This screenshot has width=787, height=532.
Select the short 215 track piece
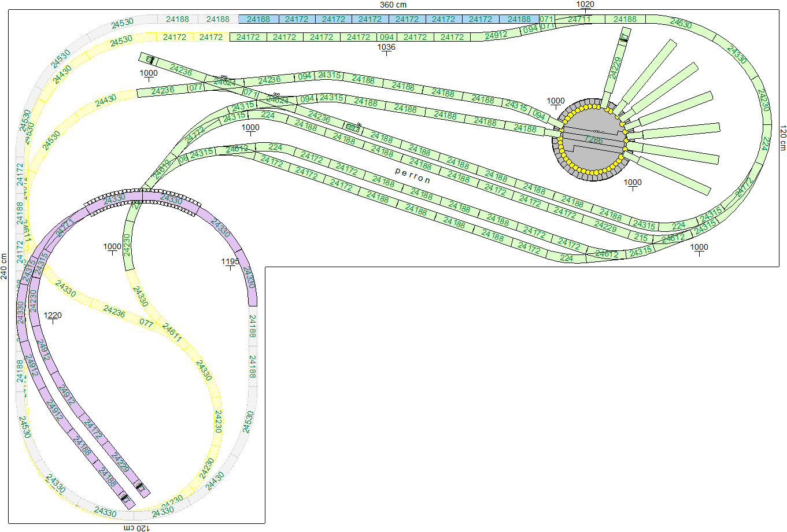(641, 237)
